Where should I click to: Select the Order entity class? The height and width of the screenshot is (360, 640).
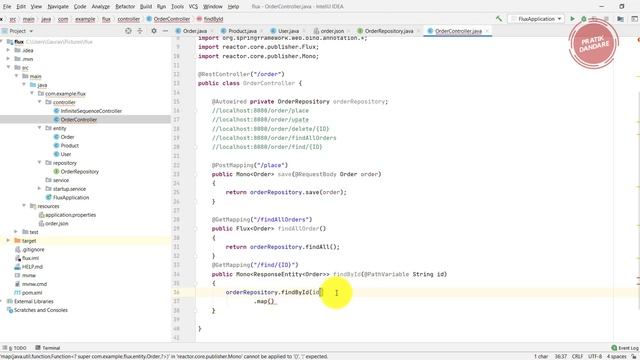tap(67, 137)
